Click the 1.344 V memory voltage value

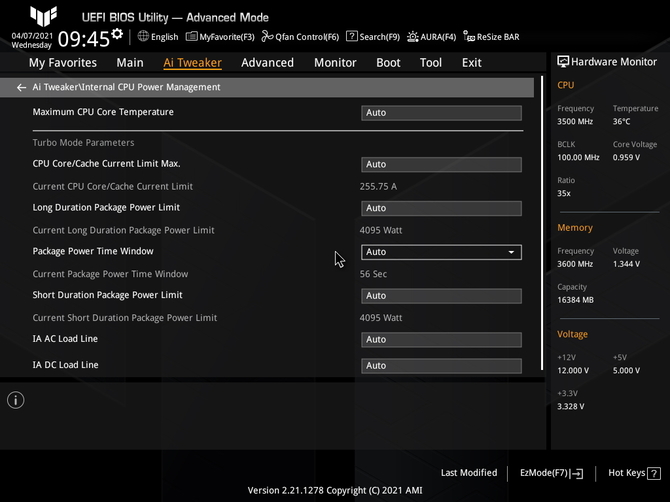(626, 264)
